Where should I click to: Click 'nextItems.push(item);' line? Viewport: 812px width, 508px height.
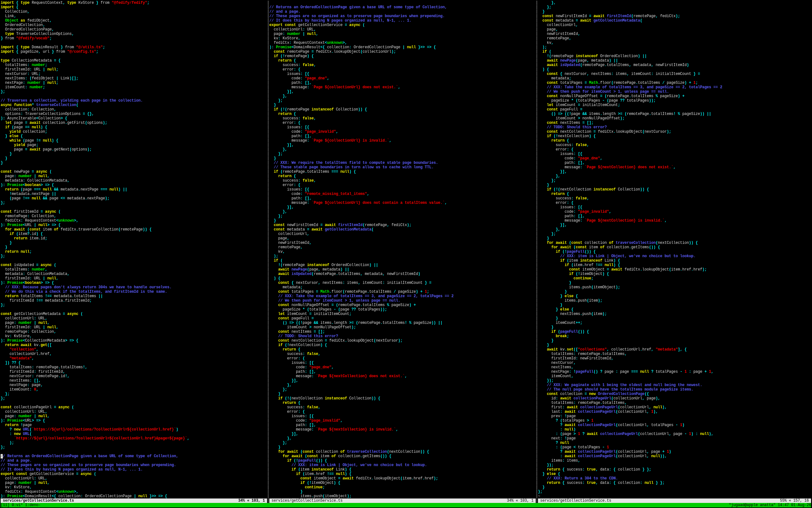pos(584,314)
